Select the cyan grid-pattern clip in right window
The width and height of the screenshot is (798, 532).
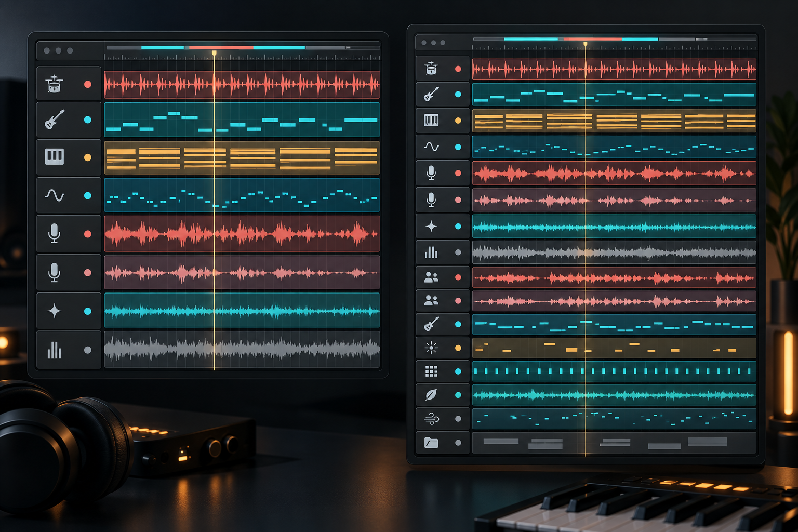[614, 371]
